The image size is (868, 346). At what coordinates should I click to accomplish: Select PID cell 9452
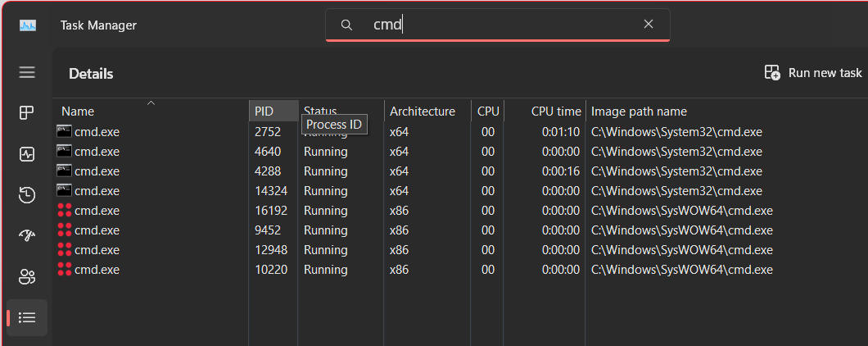click(x=268, y=230)
